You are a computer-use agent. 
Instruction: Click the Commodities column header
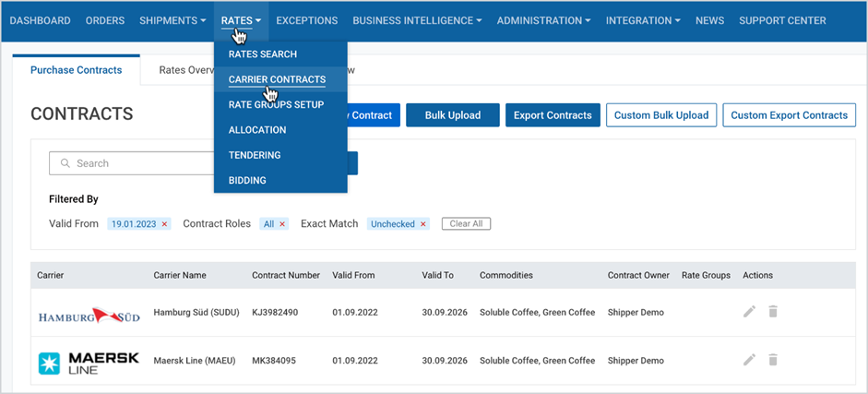click(506, 275)
